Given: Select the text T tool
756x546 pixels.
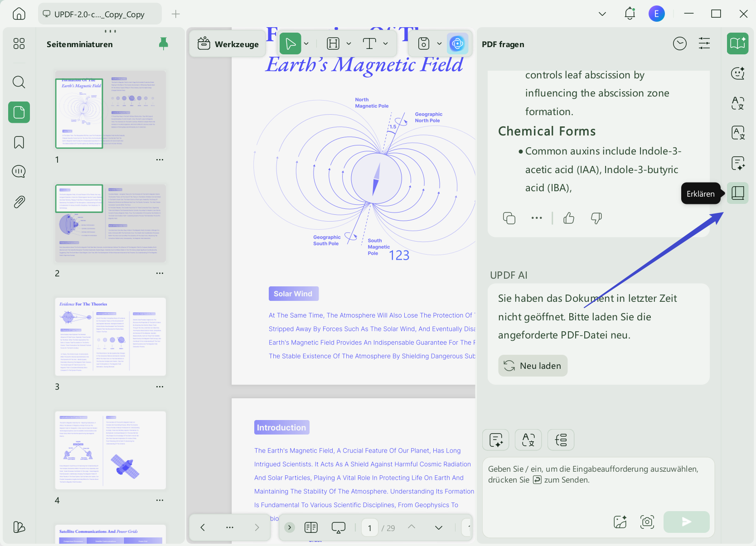Looking at the screenshot, I should click(x=369, y=43).
